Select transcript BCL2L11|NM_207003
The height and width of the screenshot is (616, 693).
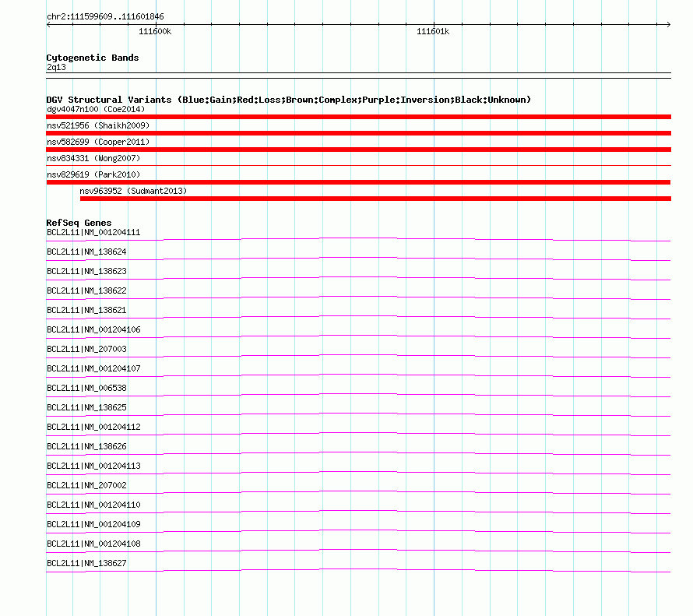86,349
